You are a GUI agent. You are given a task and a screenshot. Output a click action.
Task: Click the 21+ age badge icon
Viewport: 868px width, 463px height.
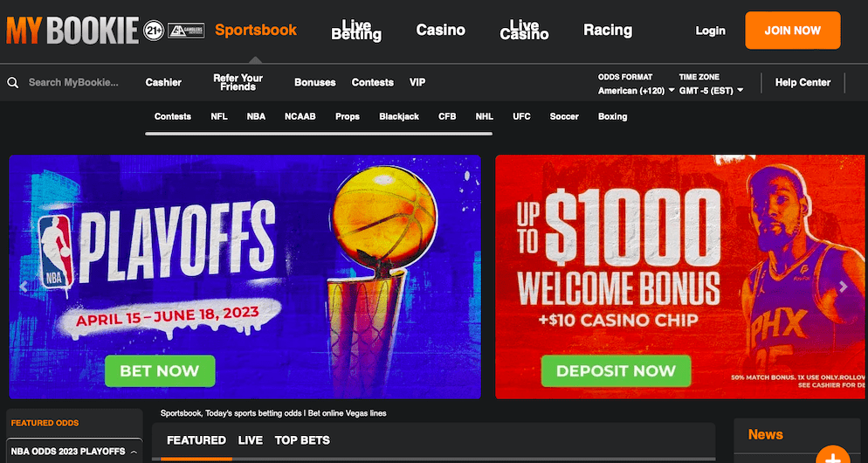point(153,31)
